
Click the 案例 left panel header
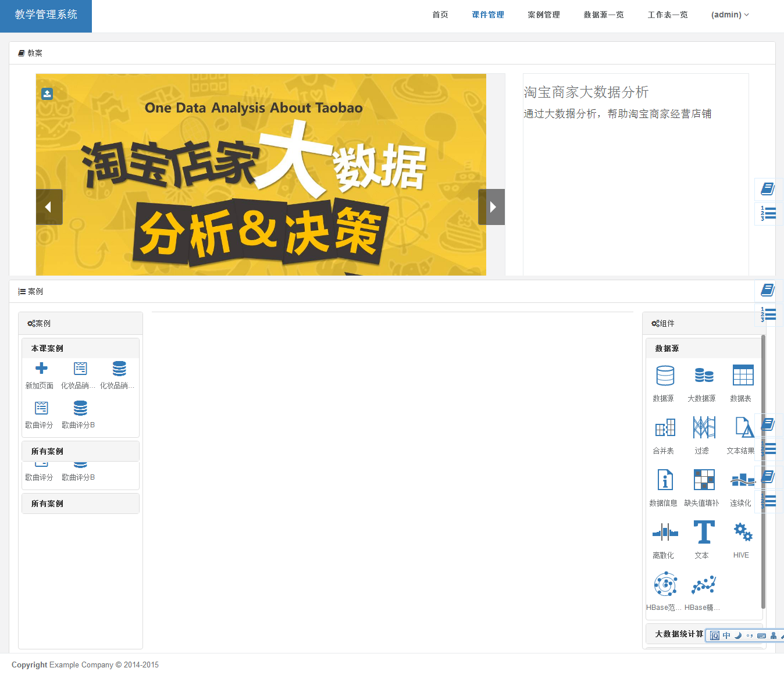tap(81, 323)
